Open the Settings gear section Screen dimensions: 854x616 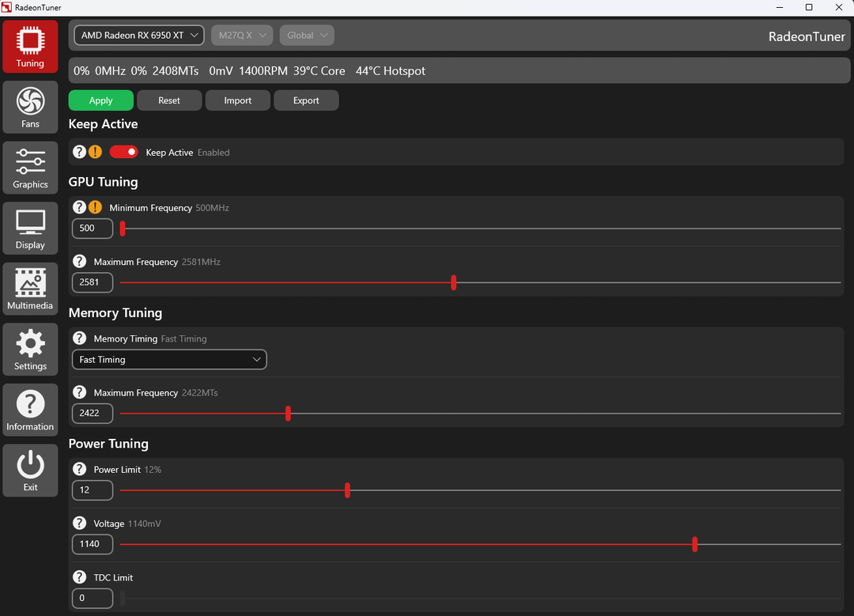click(x=30, y=350)
